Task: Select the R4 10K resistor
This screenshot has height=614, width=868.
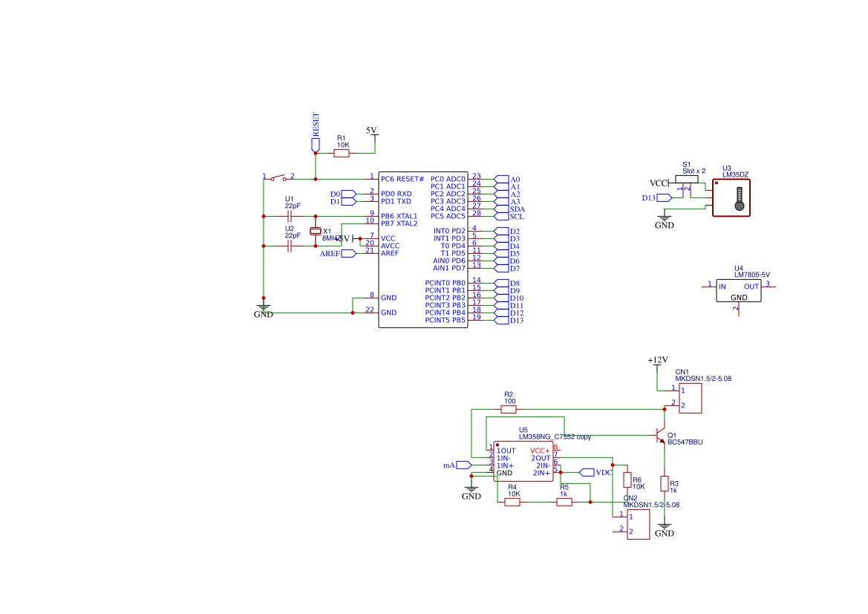Action: (512, 502)
